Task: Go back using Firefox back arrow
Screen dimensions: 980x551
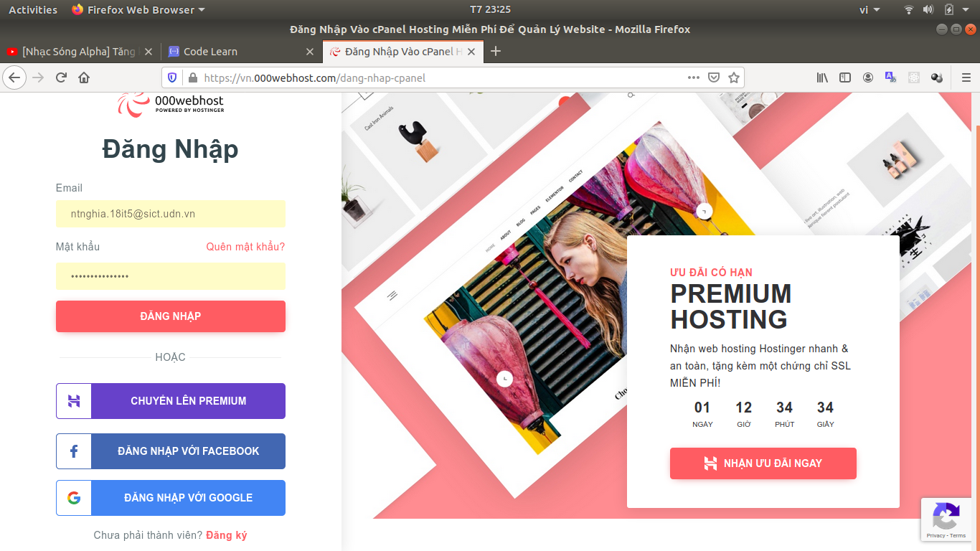Action: [15, 77]
